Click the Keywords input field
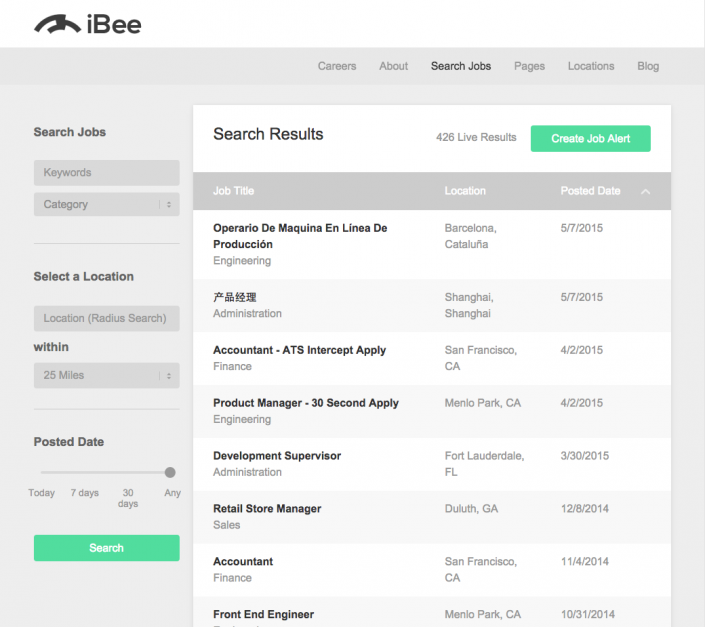Viewport: 705px width, 627px height. coord(106,172)
